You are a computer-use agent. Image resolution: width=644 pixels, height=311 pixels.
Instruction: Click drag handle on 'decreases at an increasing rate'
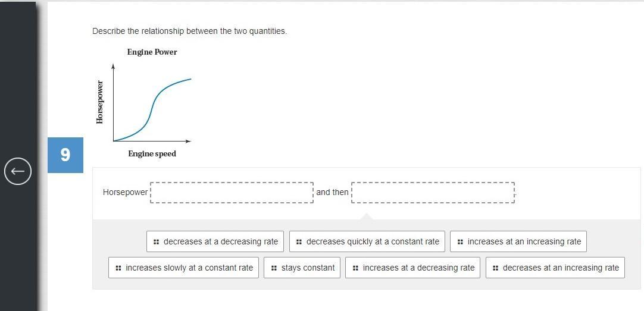(x=495, y=268)
